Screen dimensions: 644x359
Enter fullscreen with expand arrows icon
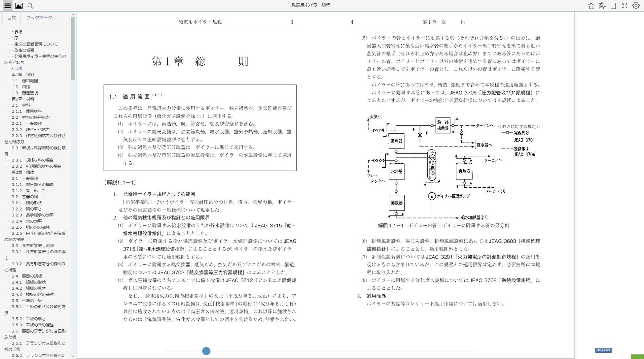point(625,6)
